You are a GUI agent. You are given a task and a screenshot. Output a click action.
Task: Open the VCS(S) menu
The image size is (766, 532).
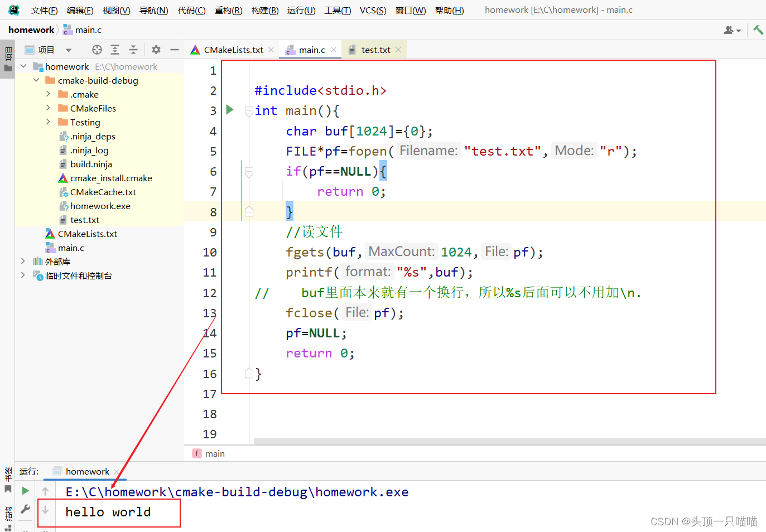tap(373, 10)
